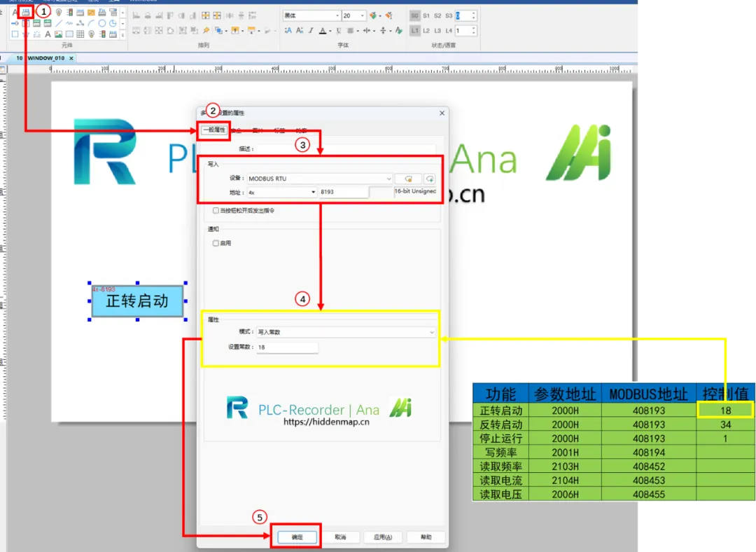The width and height of the screenshot is (756, 552).
Task: Switch to the third tab of the dialog
Action: [258, 130]
